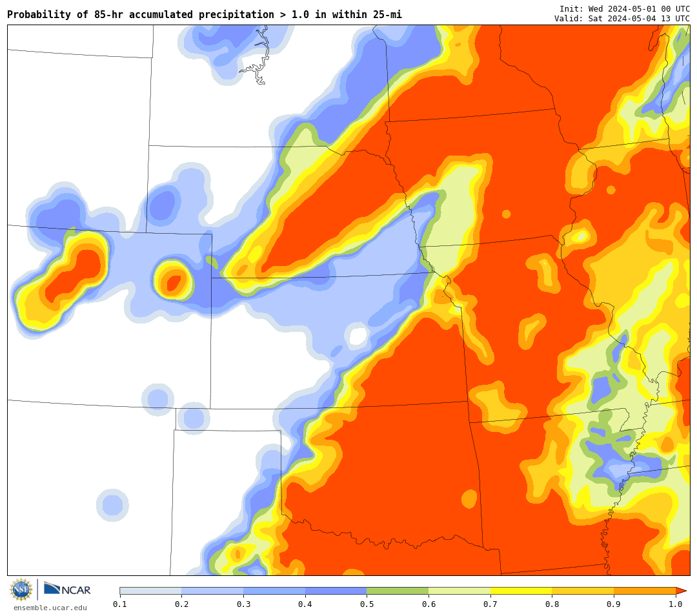Click the 0.2 colorbar tick label
The height and width of the screenshot is (616, 697).
[181, 604]
